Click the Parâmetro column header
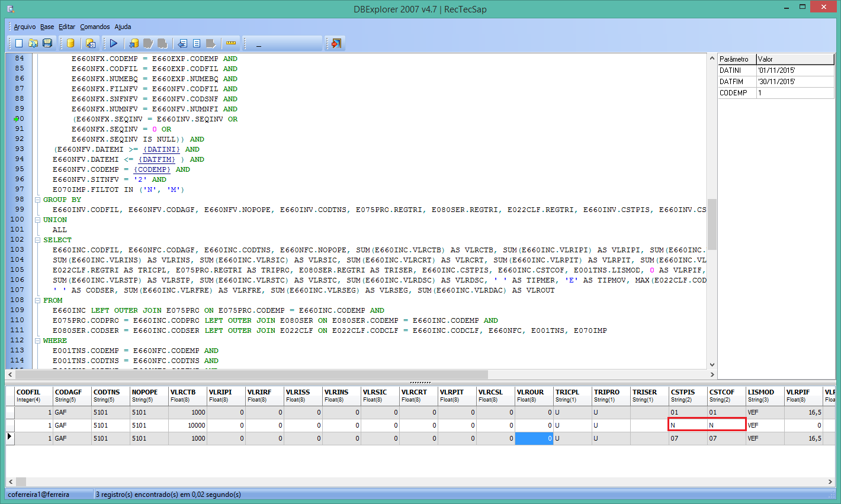Screen dimensions: 841x504 click(x=737, y=59)
